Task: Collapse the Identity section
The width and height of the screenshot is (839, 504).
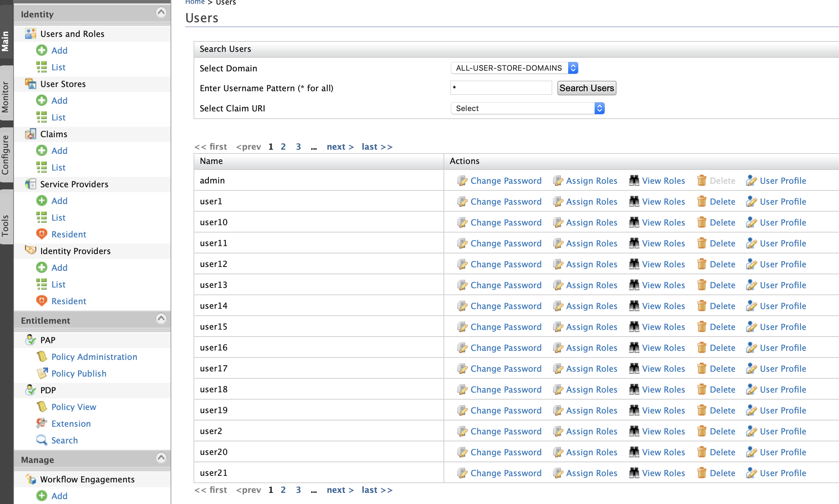Action: (161, 12)
